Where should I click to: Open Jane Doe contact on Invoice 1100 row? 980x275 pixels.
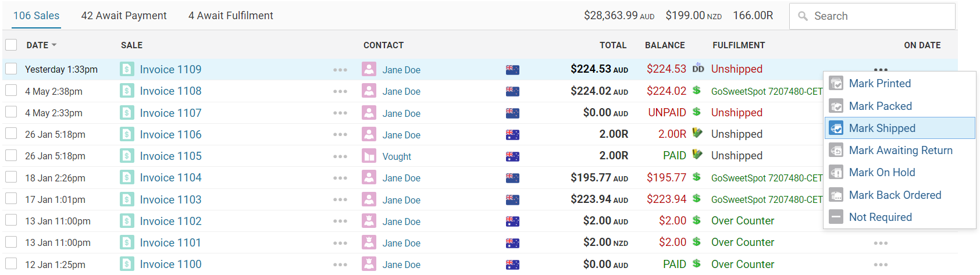(x=401, y=265)
